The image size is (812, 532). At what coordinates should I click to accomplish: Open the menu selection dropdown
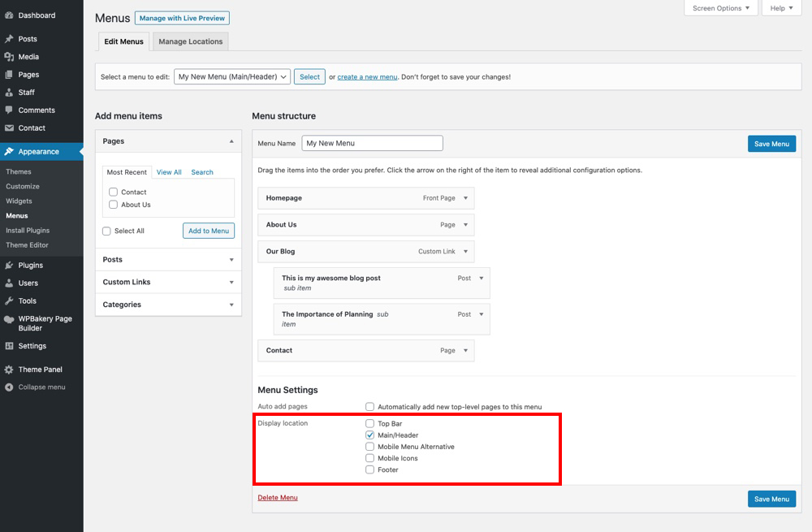(232, 76)
